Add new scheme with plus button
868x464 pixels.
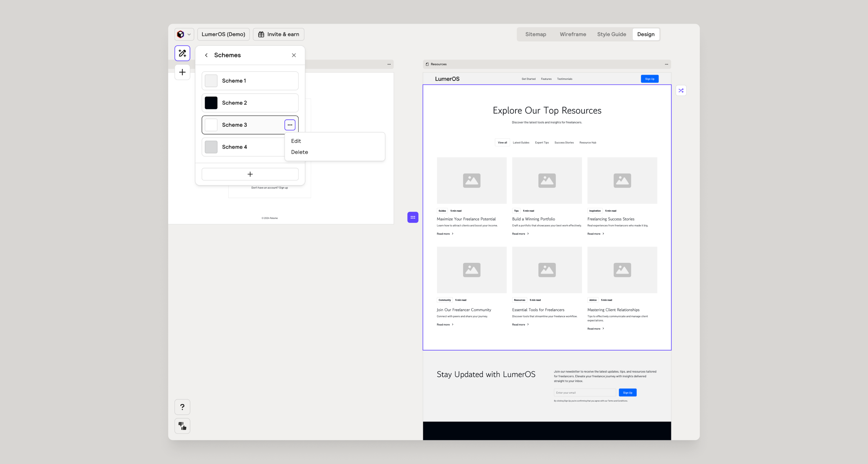(250, 174)
